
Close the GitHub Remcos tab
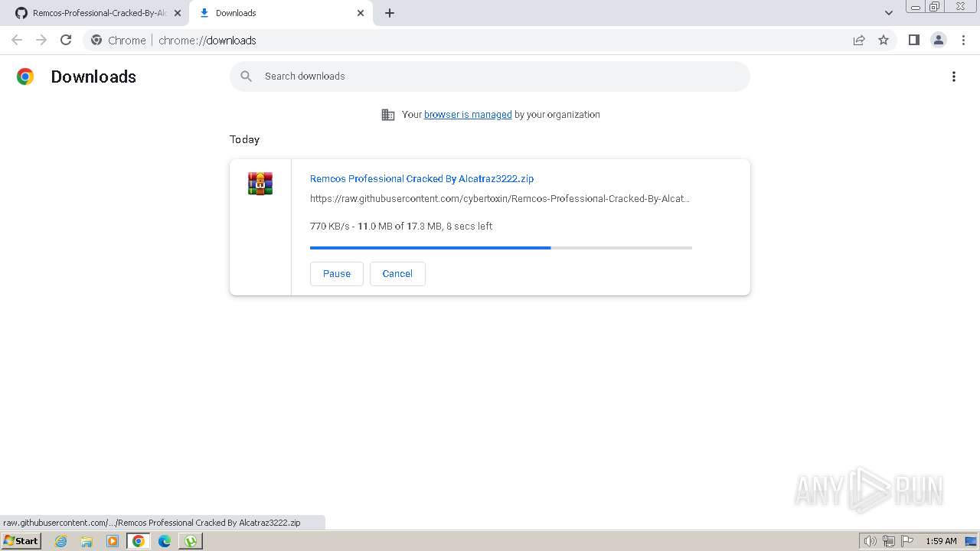pos(178,13)
